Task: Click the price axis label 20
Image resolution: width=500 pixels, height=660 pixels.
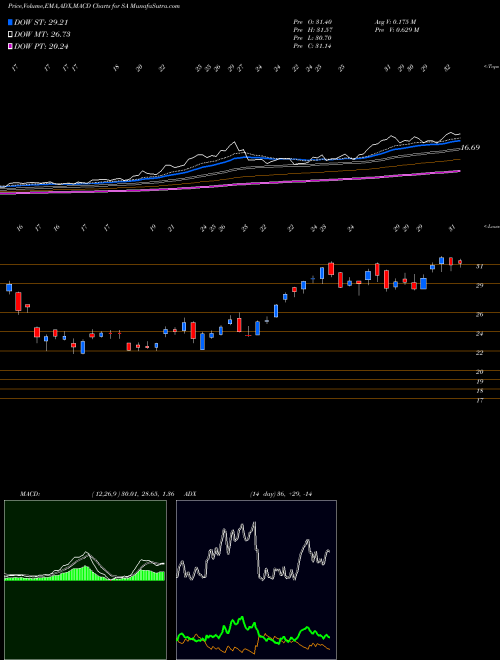Action: pyautogui.click(x=479, y=372)
